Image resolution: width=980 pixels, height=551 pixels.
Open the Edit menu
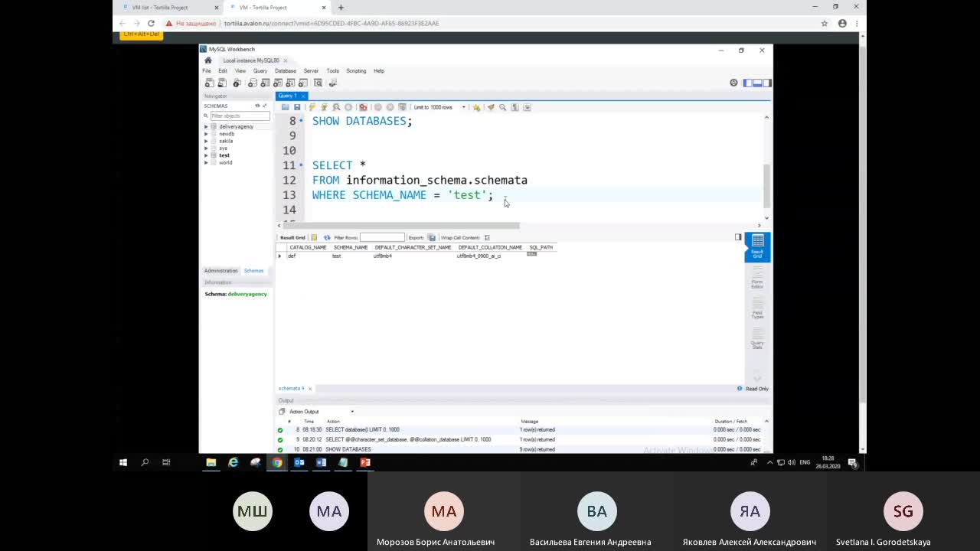(x=223, y=70)
